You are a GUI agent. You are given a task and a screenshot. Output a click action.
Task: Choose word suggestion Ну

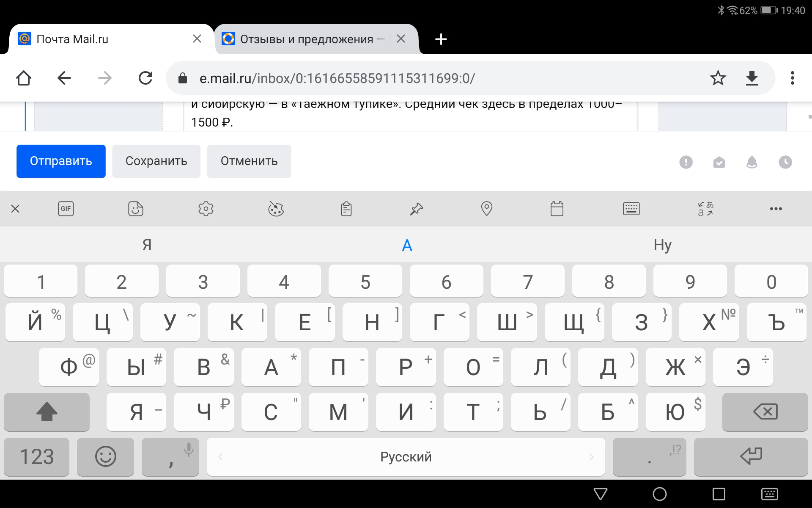(662, 245)
